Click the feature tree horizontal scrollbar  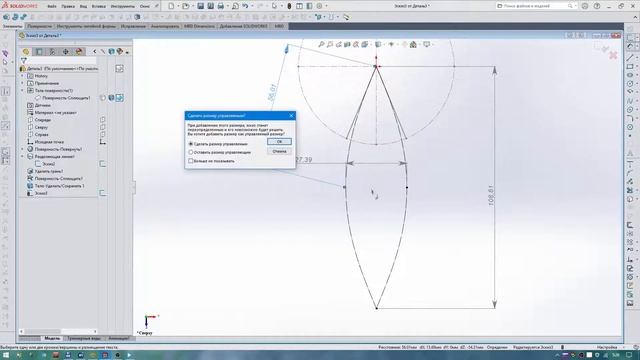point(58,331)
